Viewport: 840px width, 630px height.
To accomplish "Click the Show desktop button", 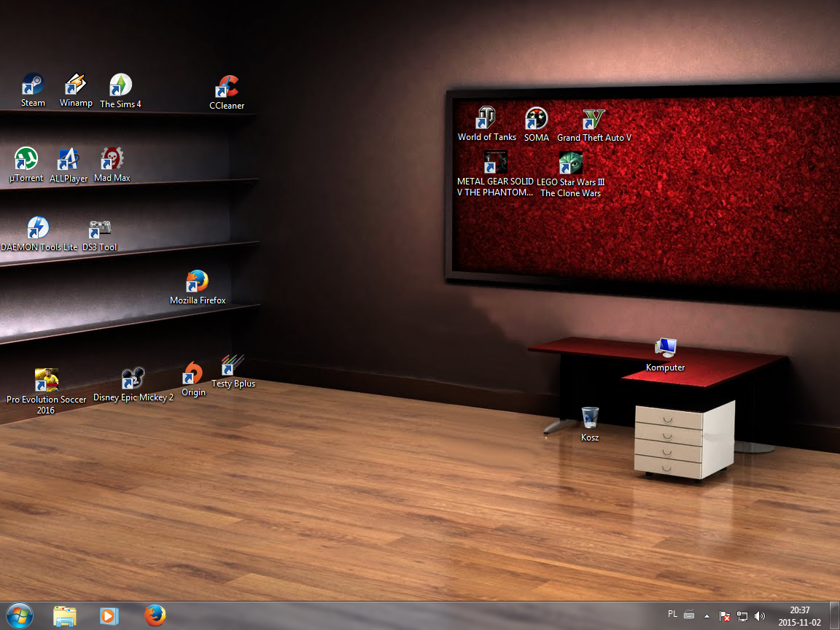I will [835, 616].
